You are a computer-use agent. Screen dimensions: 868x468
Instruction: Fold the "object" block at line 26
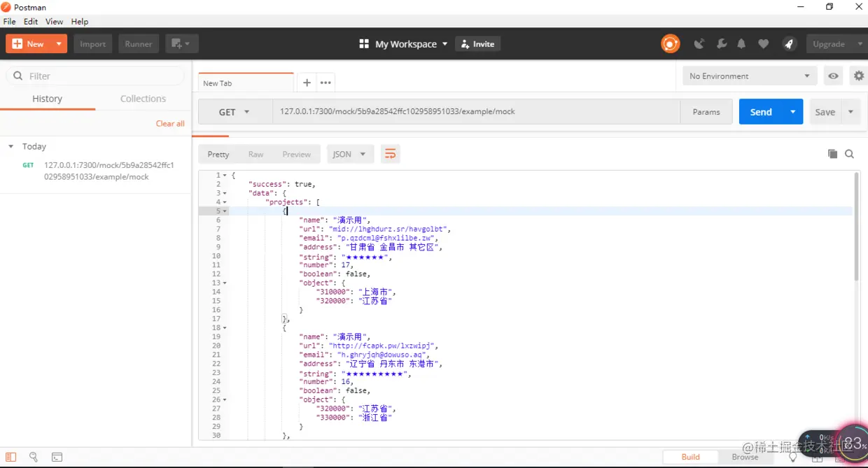(x=225, y=399)
